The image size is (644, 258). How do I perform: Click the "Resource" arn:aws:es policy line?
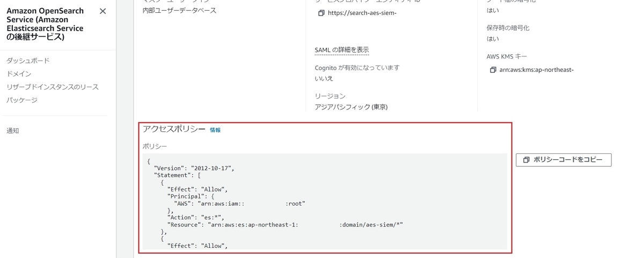coord(285,224)
